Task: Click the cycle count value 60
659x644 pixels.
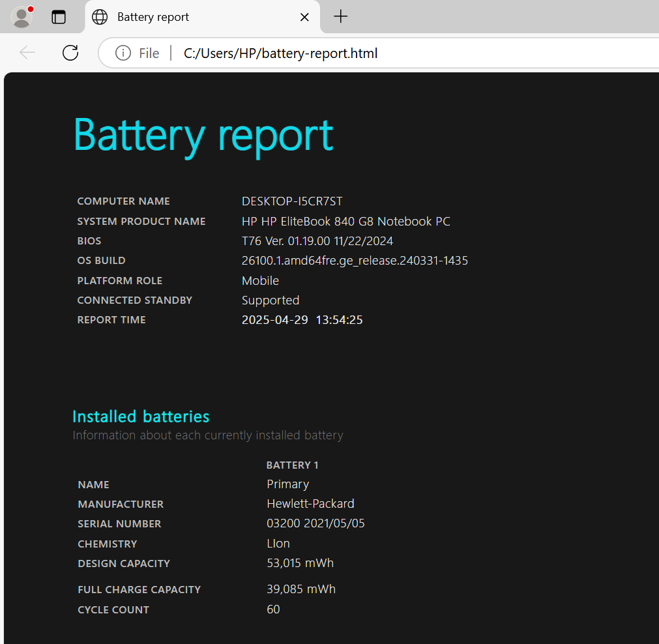Action: pos(273,609)
